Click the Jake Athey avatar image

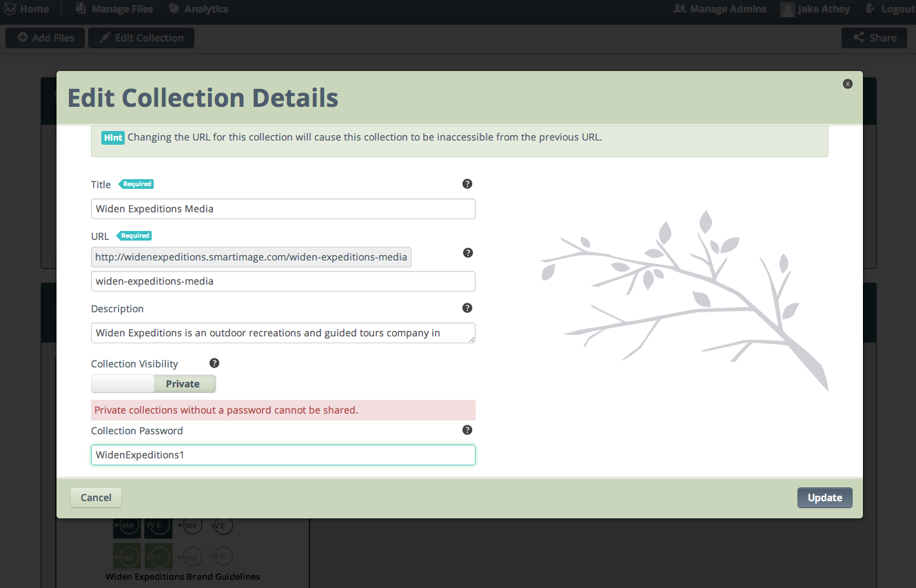pyautogui.click(x=787, y=10)
